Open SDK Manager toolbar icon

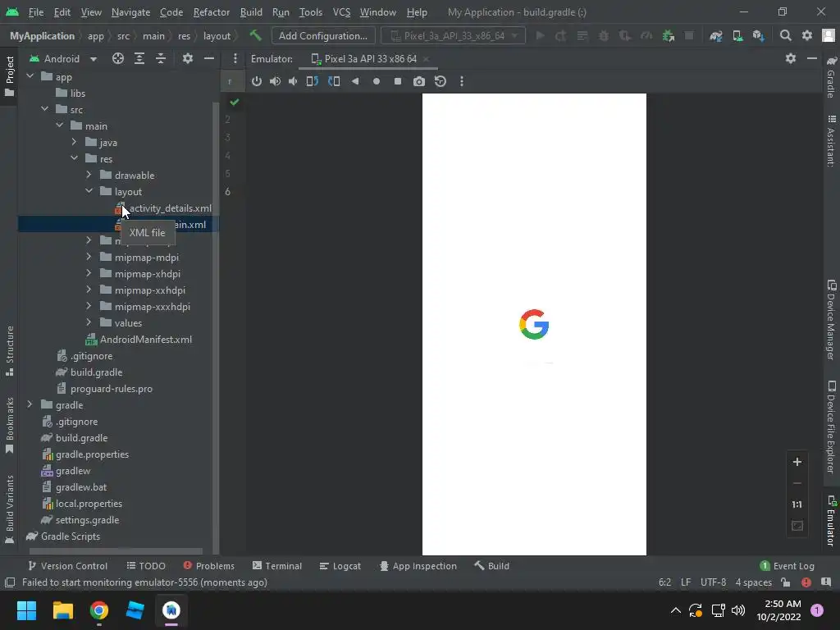click(x=759, y=36)
